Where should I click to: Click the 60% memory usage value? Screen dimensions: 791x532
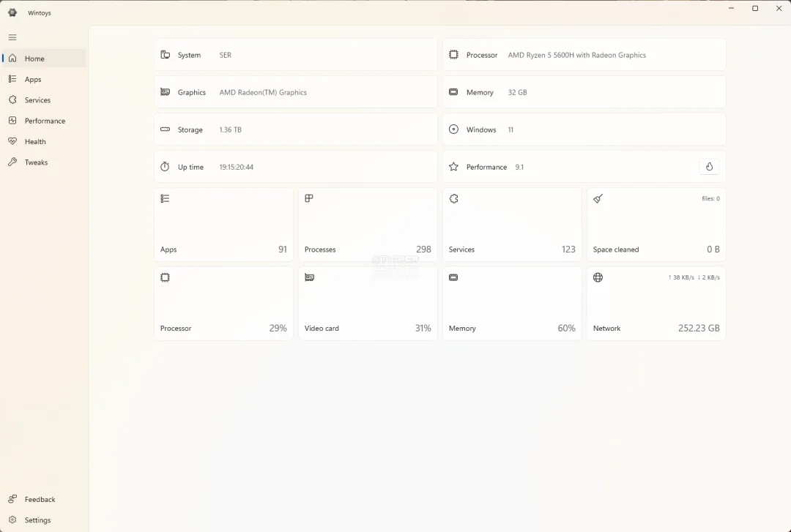(566, 328)
